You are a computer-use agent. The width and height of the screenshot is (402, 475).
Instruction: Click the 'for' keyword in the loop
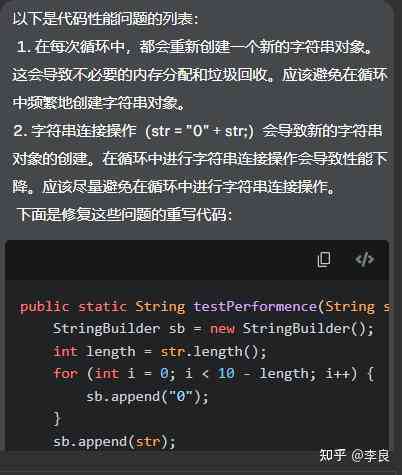66,374
